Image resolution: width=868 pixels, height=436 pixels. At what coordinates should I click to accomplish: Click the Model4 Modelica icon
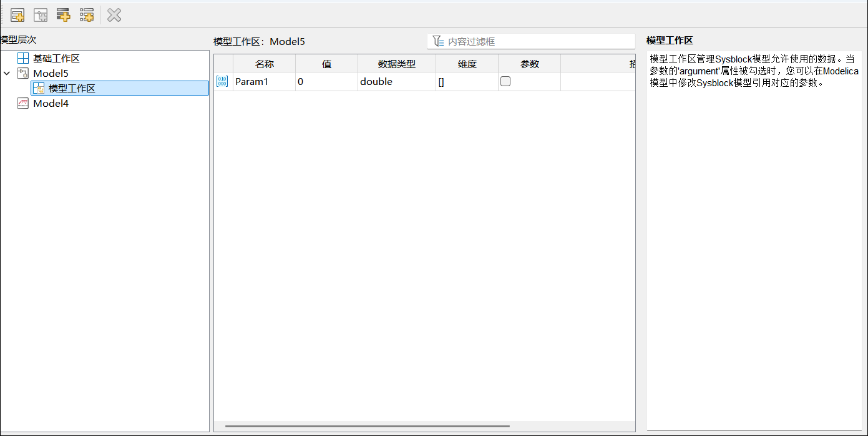(23, 104)
